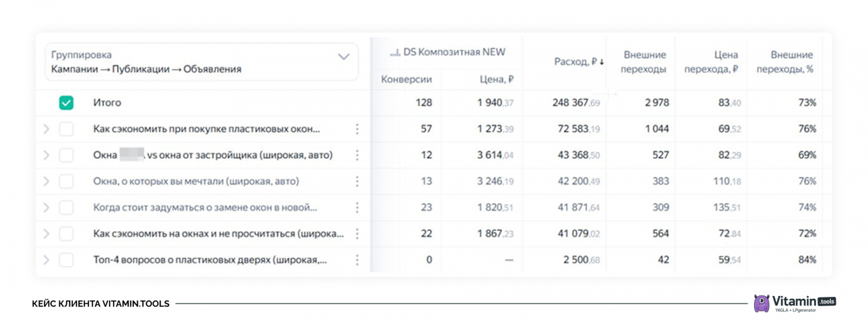Open three-dot menu for «Окна vs окна от застройщика»

[x=357, y=155]
